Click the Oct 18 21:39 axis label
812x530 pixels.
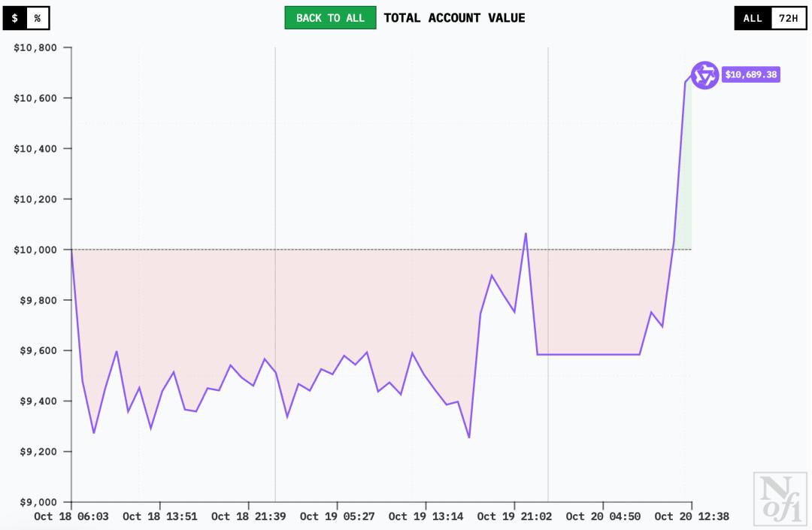point(249,516)
